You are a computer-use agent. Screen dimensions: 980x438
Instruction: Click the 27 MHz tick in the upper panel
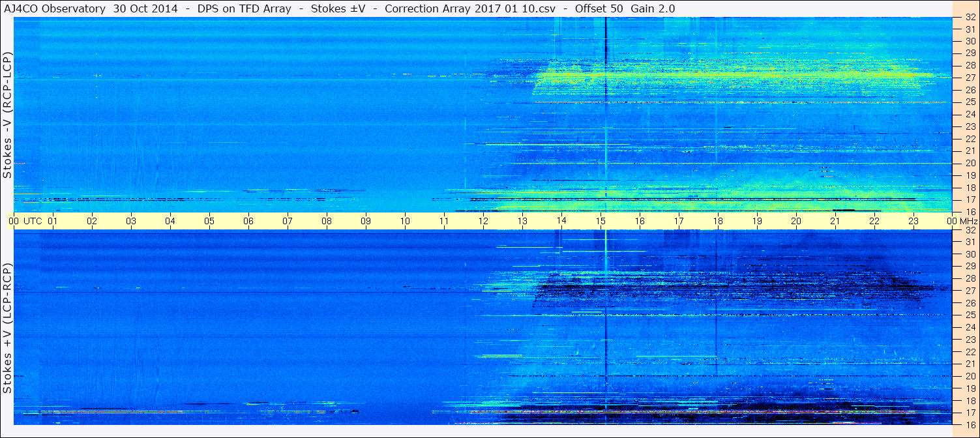tap(970, 78)
